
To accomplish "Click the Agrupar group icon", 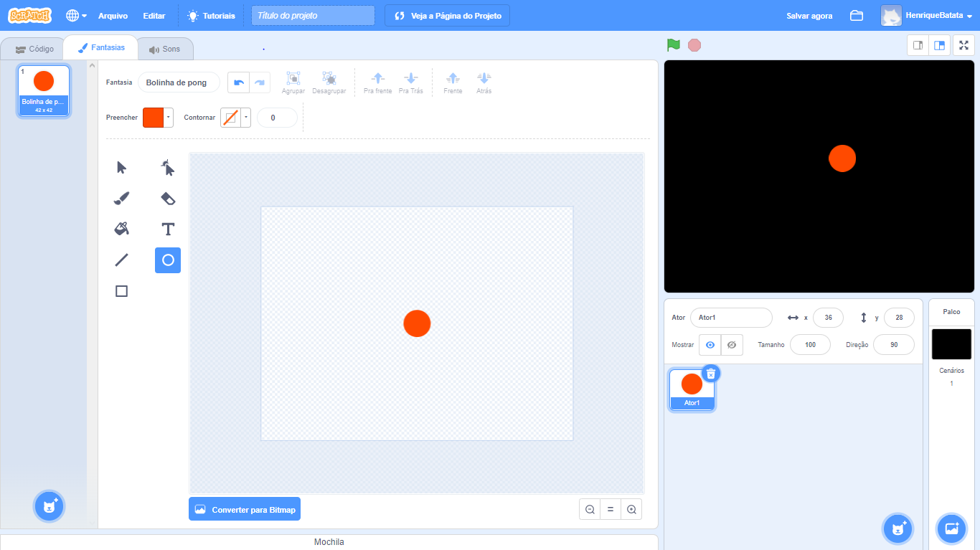I will point(293,78).
